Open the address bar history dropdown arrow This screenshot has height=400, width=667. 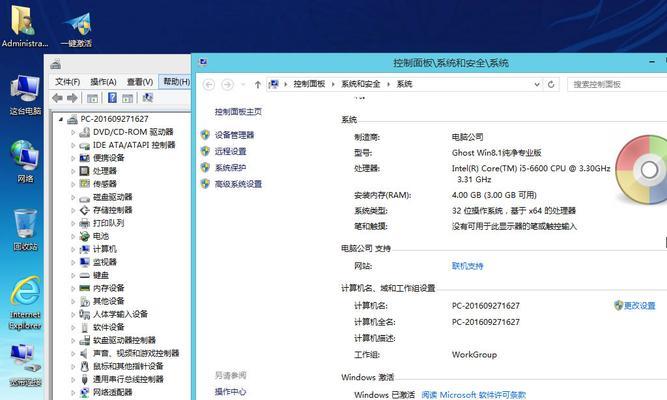click(537, 85)
